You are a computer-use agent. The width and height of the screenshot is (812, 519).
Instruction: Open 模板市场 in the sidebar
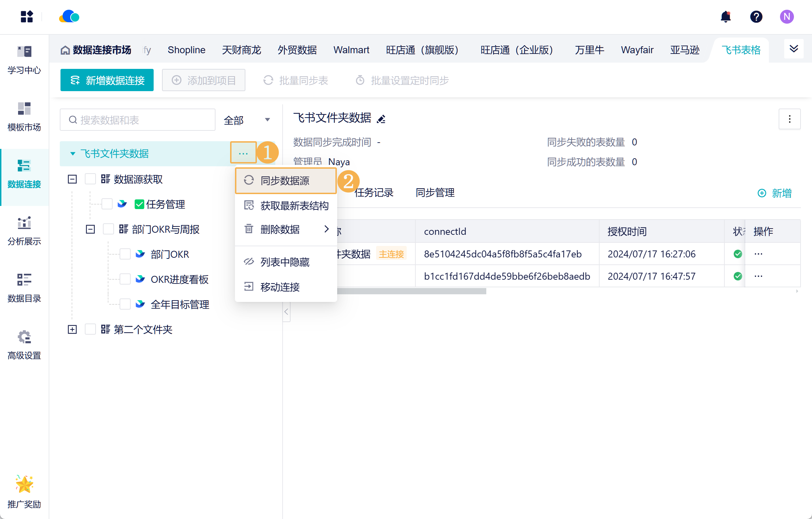pyautogui.click(x=24, y=117)
